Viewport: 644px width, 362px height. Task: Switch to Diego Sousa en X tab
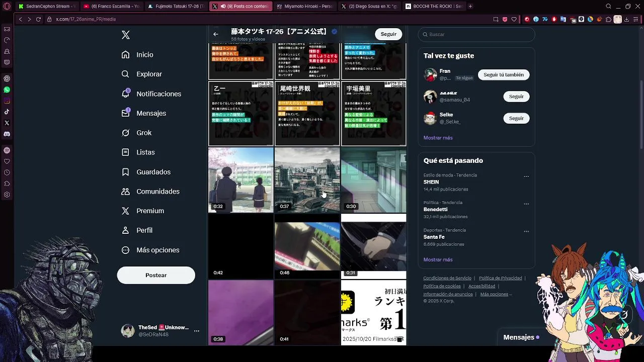point(369,7)
